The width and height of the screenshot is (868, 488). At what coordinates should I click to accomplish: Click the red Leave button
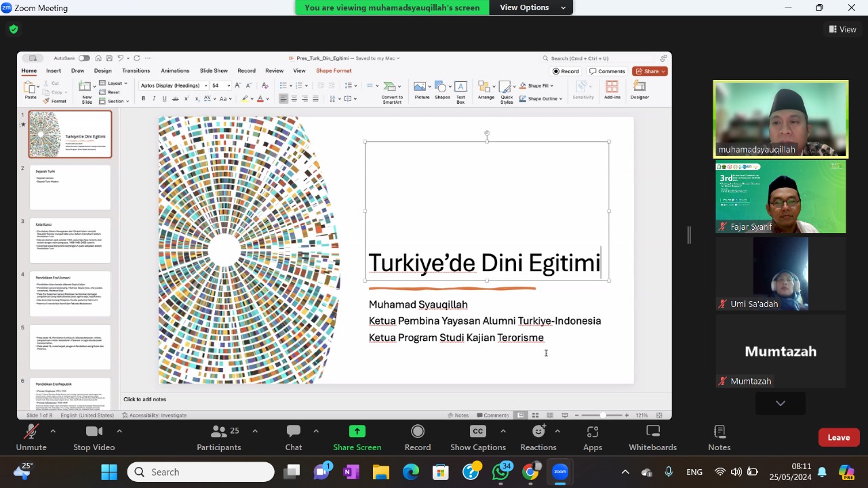coord(839,437)
